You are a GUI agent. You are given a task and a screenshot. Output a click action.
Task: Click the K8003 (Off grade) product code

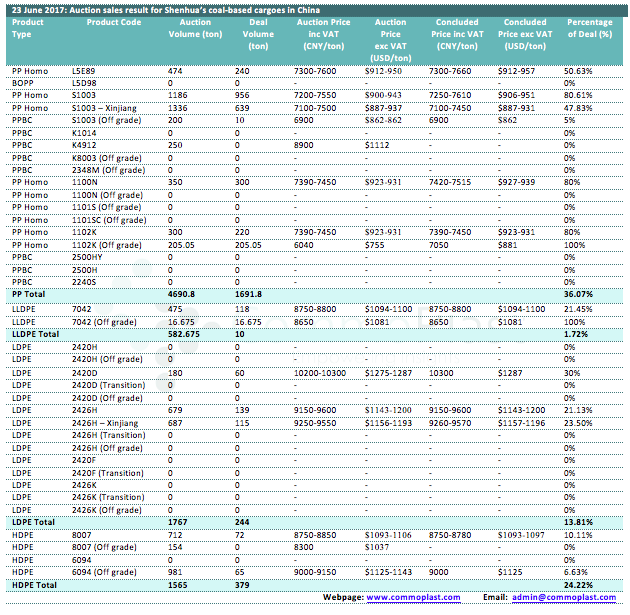click(108, 157)
